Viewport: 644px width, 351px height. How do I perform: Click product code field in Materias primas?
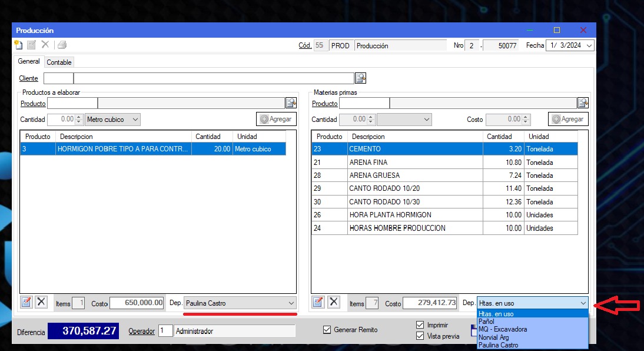(x=364, y=103)
